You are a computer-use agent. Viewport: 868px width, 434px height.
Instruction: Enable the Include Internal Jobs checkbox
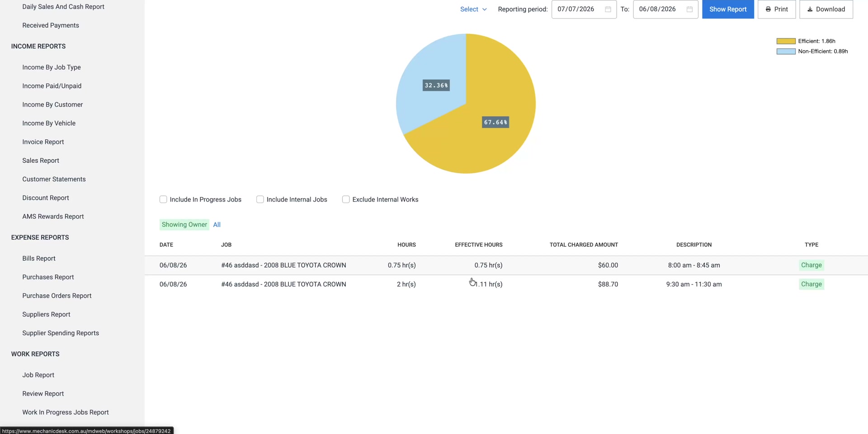pos(260,199)
